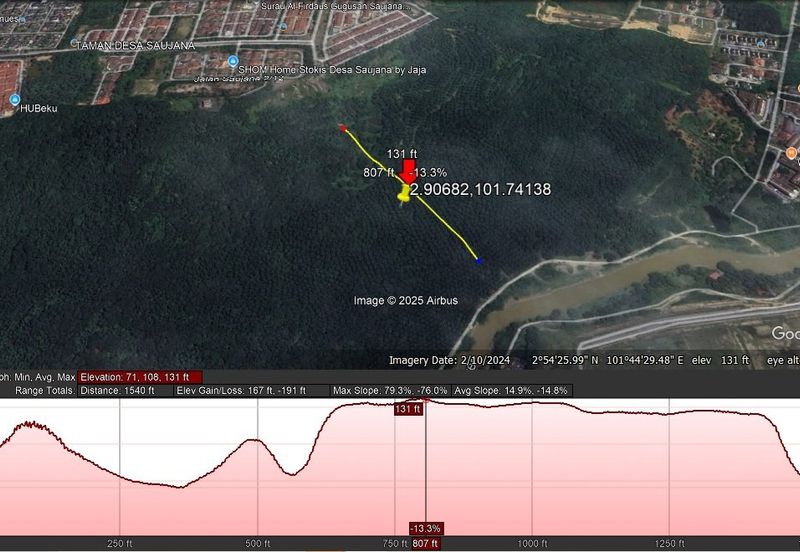Image resolution: width=800 pixels, height=552 pixels.
Task: Click the elev 131 ft status readout
Action: pyautogui.click(x=720, y=360)
